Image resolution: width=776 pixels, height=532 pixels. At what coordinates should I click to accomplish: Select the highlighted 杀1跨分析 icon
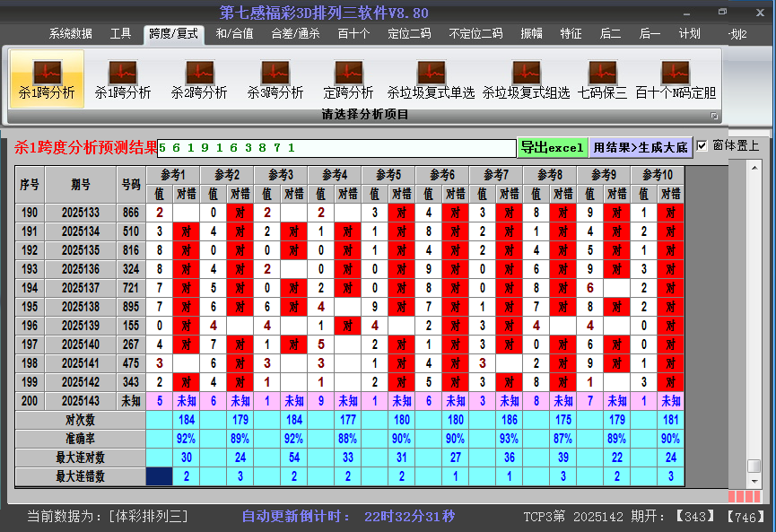click(47, 79)
